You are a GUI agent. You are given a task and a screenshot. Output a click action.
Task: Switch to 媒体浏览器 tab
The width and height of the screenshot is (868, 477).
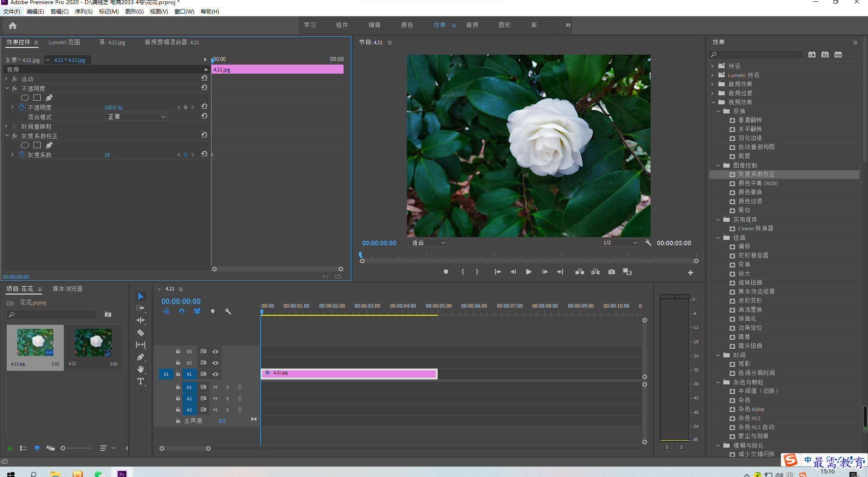point(67,289)
